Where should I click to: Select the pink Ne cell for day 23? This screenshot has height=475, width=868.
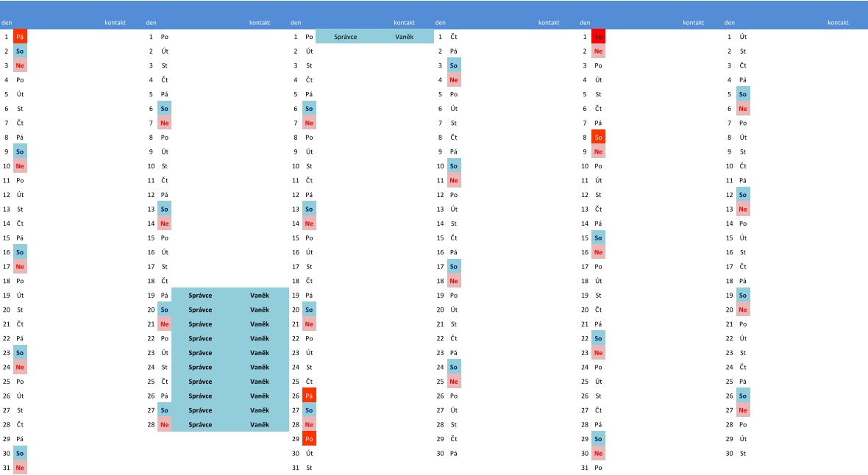coord(599,353)
